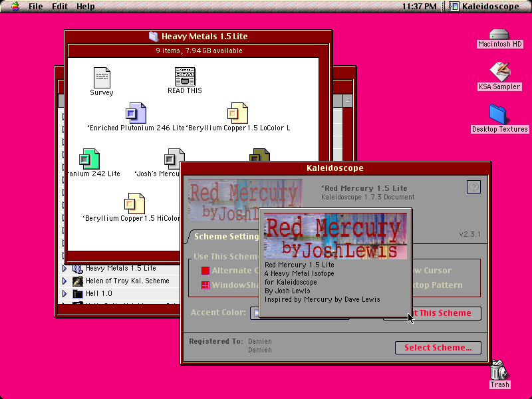Image resolution: width=532 pixels, height=399 pixels.
Task: Switch to the Scheme Settings tab
Action: [x=225, y=237]
